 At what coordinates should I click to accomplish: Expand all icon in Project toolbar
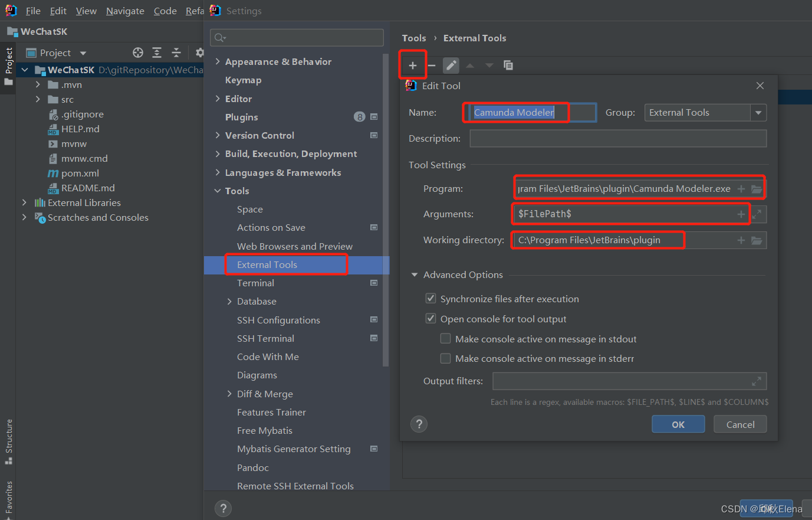pos(157,53)
